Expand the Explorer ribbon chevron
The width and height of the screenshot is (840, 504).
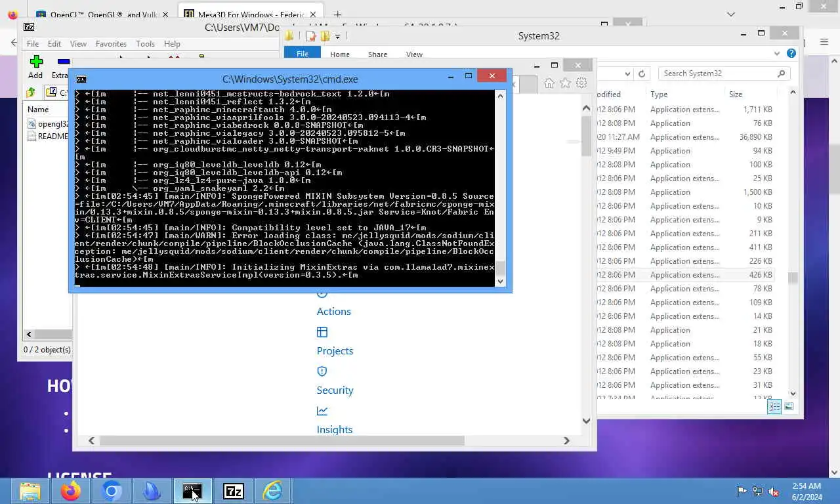click(778, 54)
